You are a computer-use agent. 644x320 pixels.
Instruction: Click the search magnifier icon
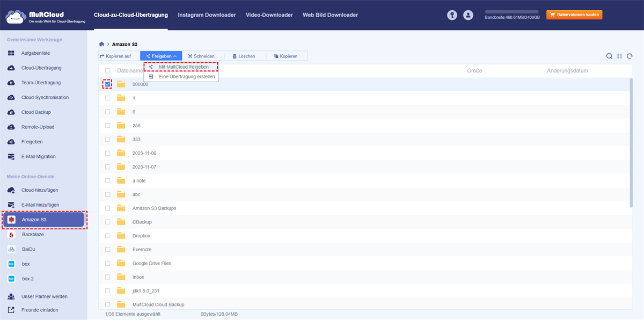[610, 56]
